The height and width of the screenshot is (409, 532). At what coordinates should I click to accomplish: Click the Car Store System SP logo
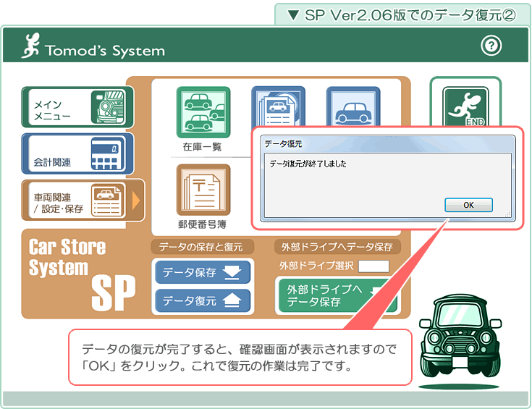click(82, 274)
